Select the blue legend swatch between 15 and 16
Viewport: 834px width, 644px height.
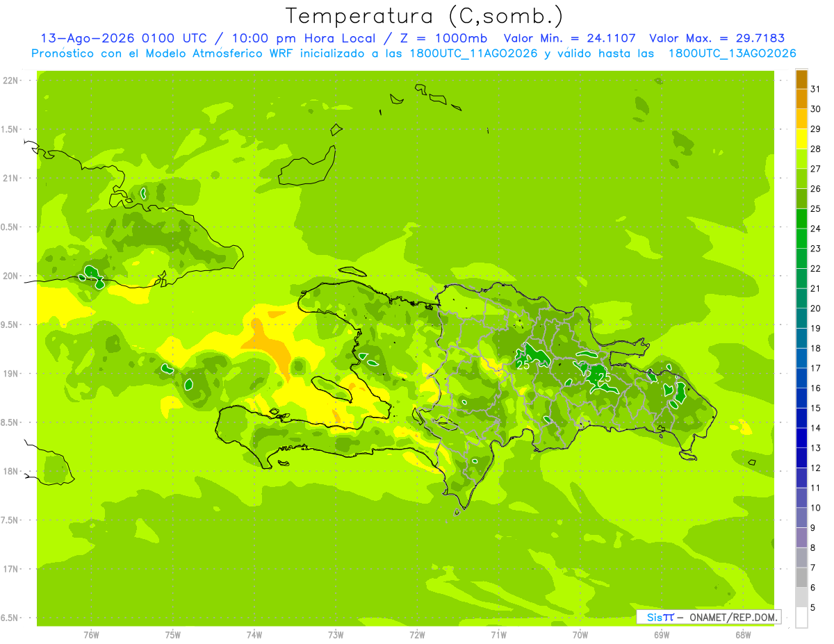pos(801,399)
